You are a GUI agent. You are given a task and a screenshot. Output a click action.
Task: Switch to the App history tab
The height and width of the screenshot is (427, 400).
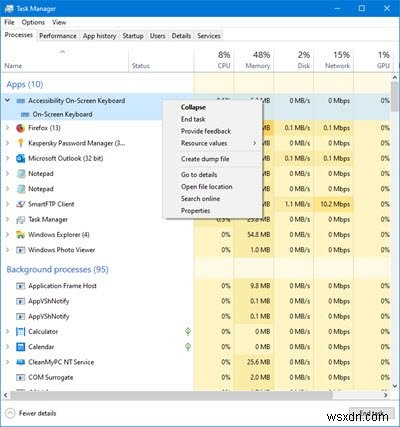pyautogui.click(x=99, y=36)
